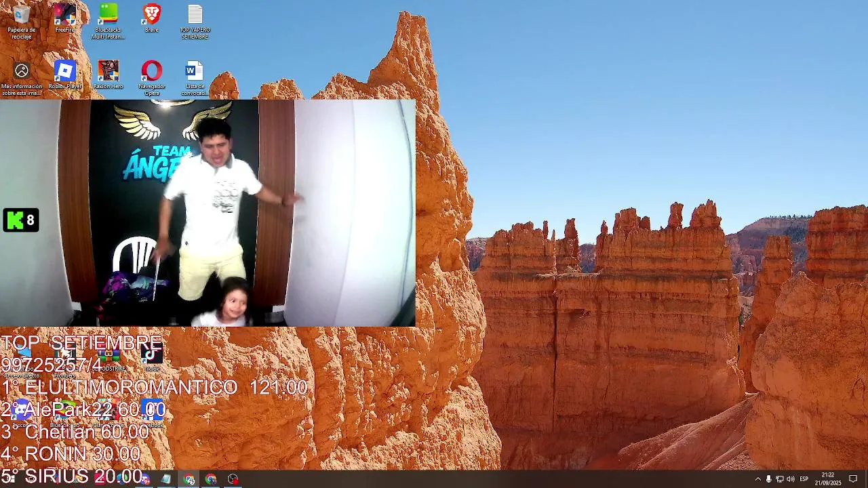Show hidden system tray icons

coord(757,479)
